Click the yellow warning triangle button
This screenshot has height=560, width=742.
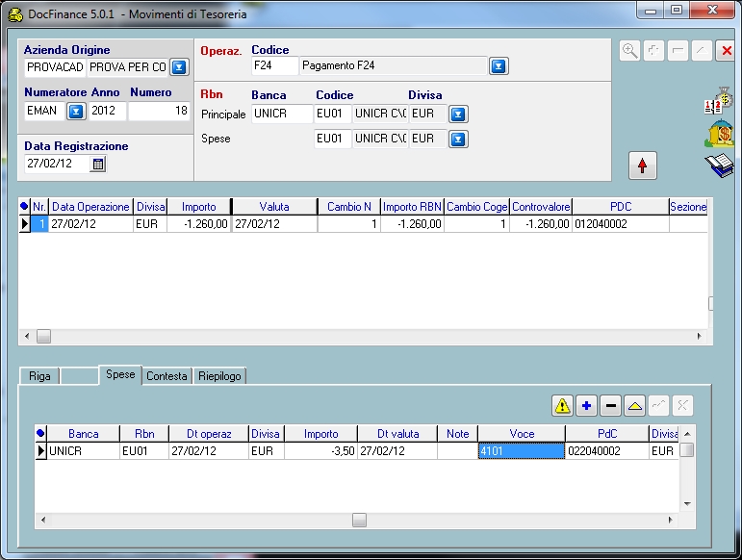pos(562,406)
